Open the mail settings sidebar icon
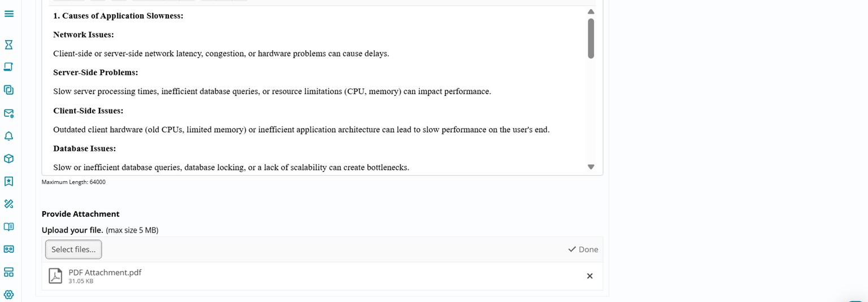Viewport: 868px width, 302px height. [9, 113]
